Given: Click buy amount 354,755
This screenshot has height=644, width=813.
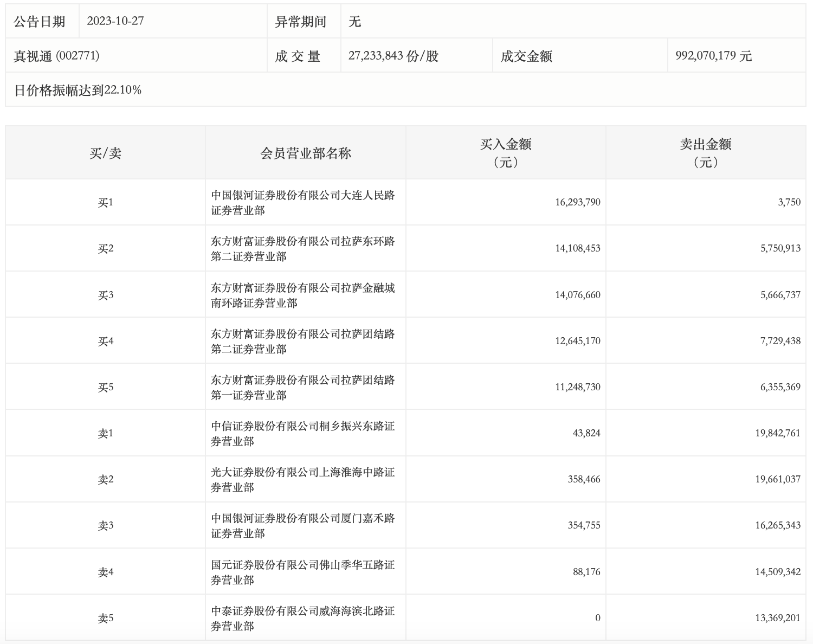Looking at the screenshot, I should tap(584, 525).
